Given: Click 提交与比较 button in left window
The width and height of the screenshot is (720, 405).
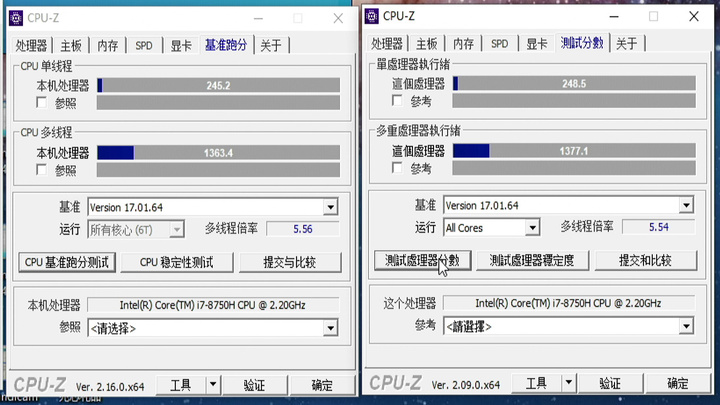Looking at the screenshot, I should click(x=290, y=262).
